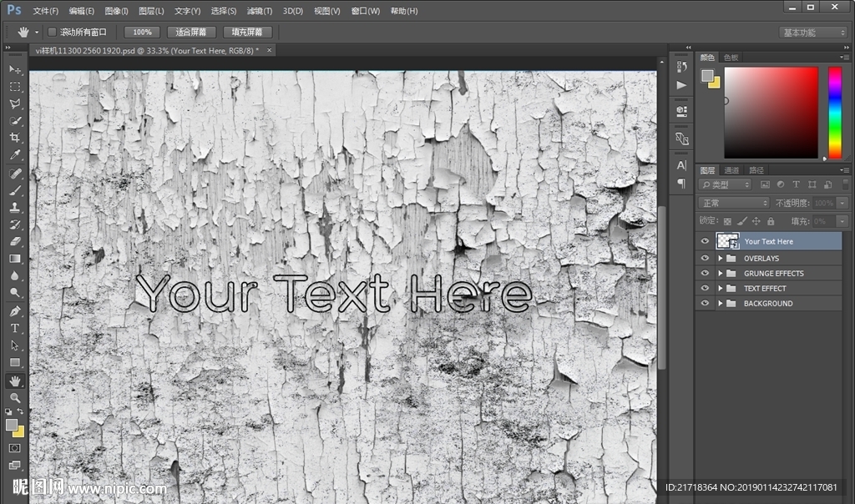This screenshot has height=504, width=855.
Task: Close the vi样机 document tab
Action: (x=269, y=50)
